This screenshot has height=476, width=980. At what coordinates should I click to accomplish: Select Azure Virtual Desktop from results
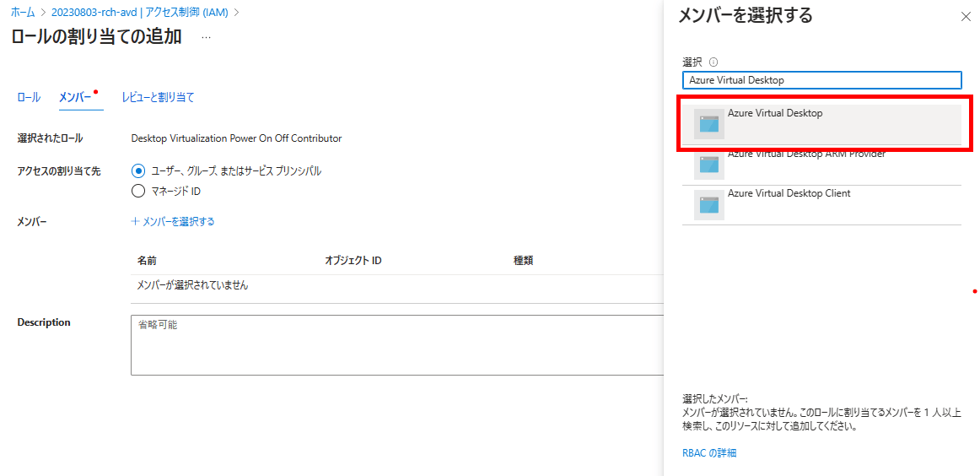click(x=821, y=124)
